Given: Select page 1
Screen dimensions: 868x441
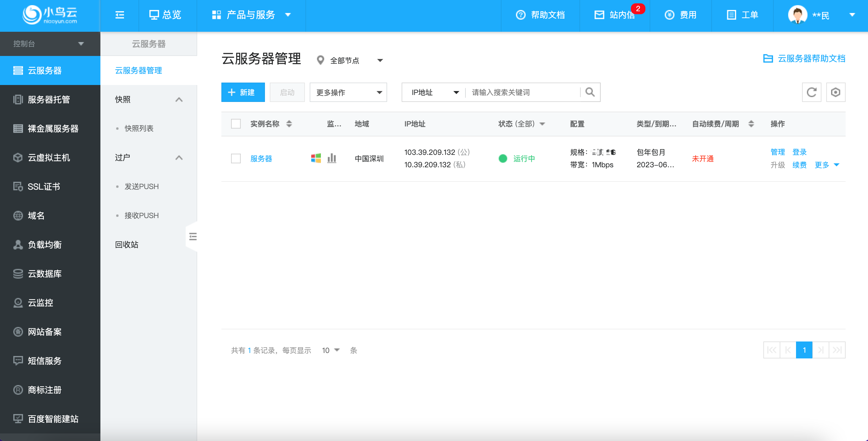Looking at the screenshot, I should (804, 350).
